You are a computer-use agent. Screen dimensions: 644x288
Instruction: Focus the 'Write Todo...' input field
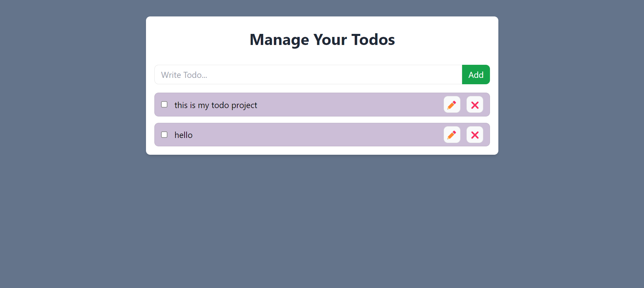coord(308,75)
